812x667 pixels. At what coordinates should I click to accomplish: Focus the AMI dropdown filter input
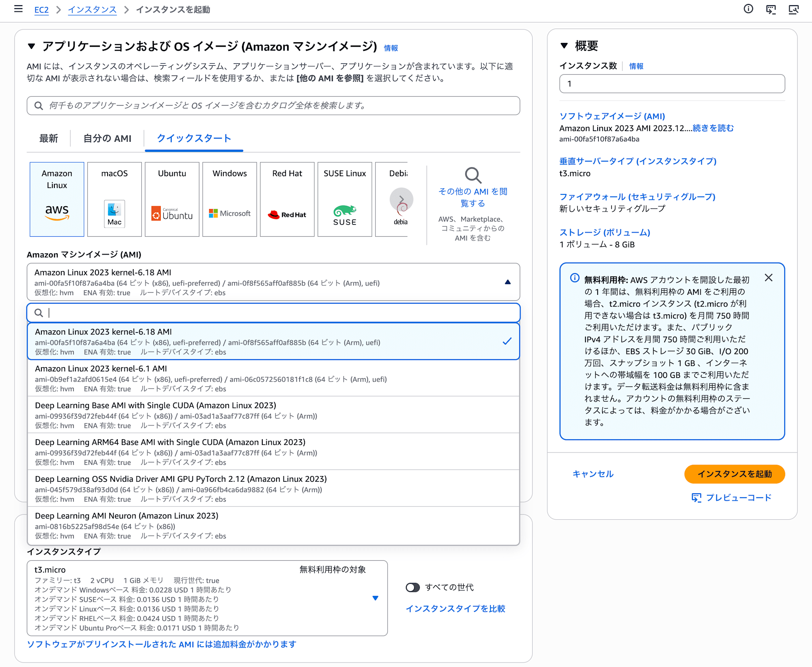click(x=273, y=313)
